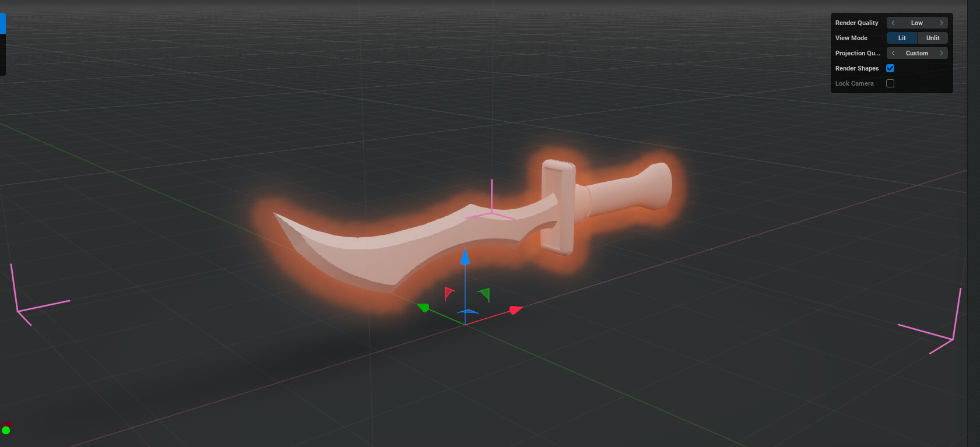Image resolution: width=980 pixels, height=447 pixels.
Task: Click the blue rotation arc at the gizmo base
Action: 467,313
